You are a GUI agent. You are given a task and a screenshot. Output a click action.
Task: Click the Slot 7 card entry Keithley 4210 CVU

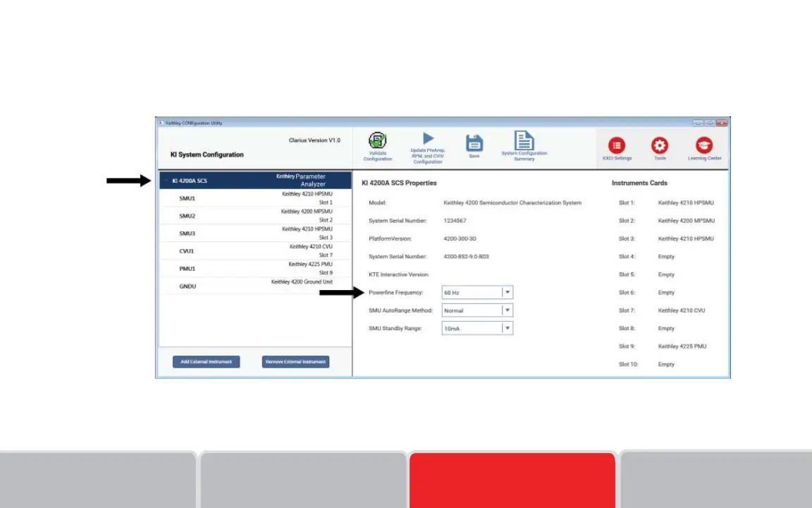point(682,310)
